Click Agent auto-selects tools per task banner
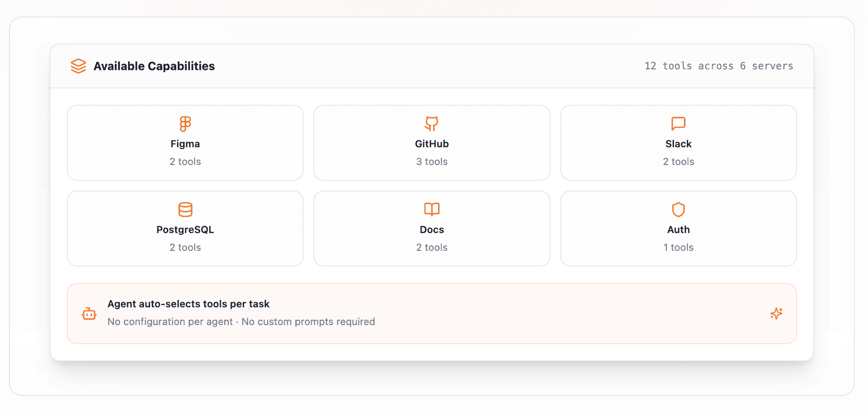This screenshot has width=868, height=415. coord(189,304)
